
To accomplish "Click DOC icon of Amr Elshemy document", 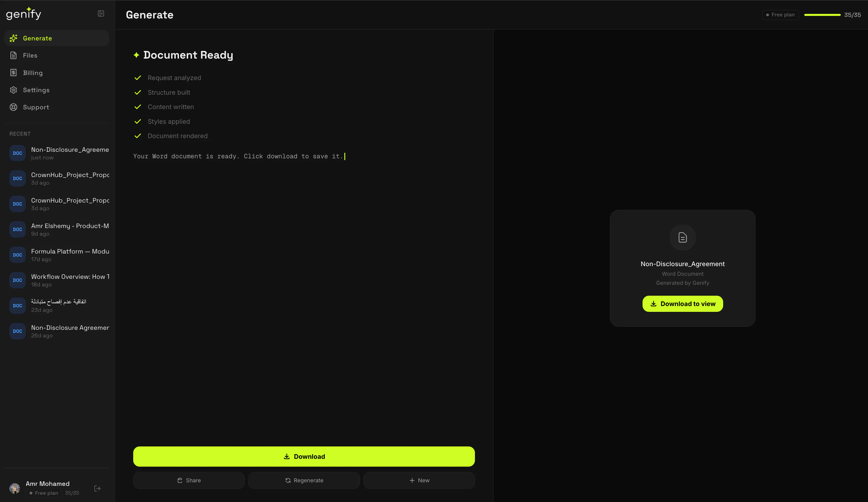I will coord(17,230).
